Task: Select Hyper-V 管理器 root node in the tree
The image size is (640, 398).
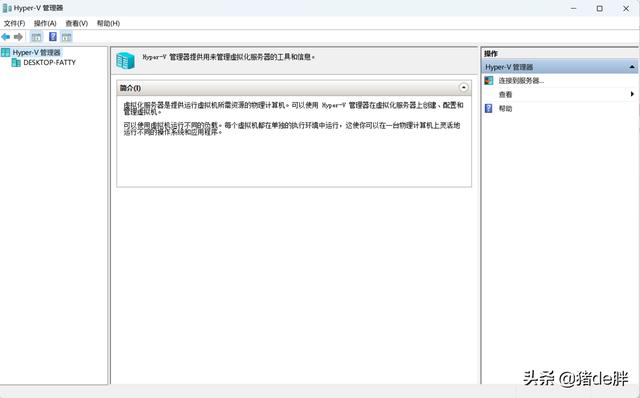Action: click(36, 52)
